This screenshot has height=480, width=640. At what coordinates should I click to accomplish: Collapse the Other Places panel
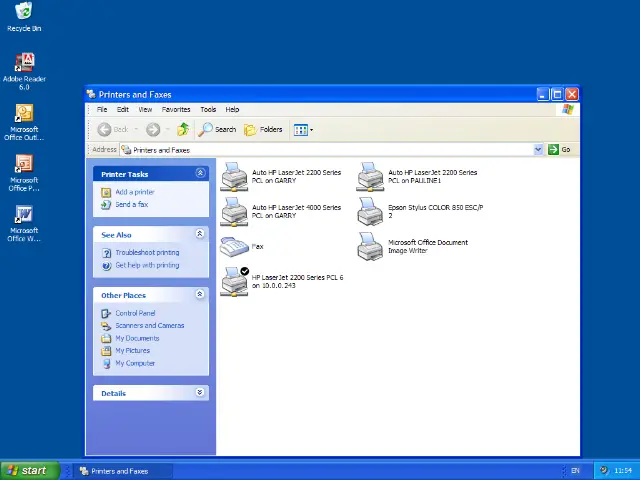click(x=200, y=294)
